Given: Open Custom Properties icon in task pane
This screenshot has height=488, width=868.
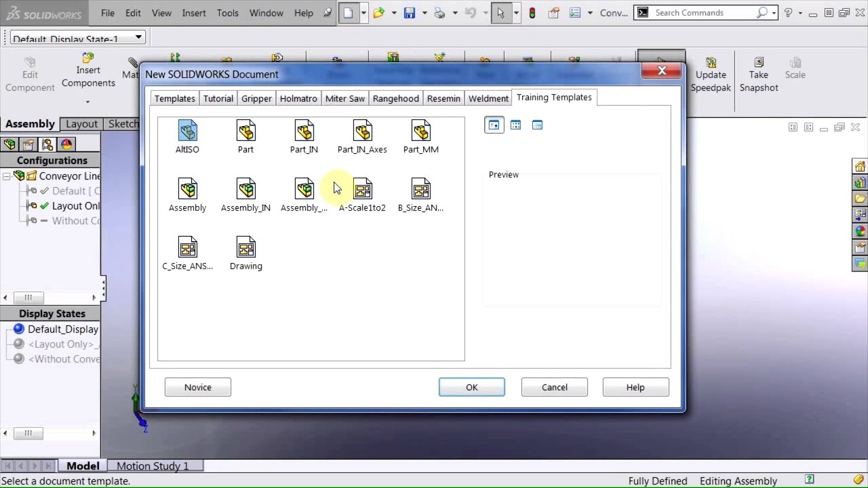Looking at the screenshot, I should pyautogui.click(x=860, y=248).
